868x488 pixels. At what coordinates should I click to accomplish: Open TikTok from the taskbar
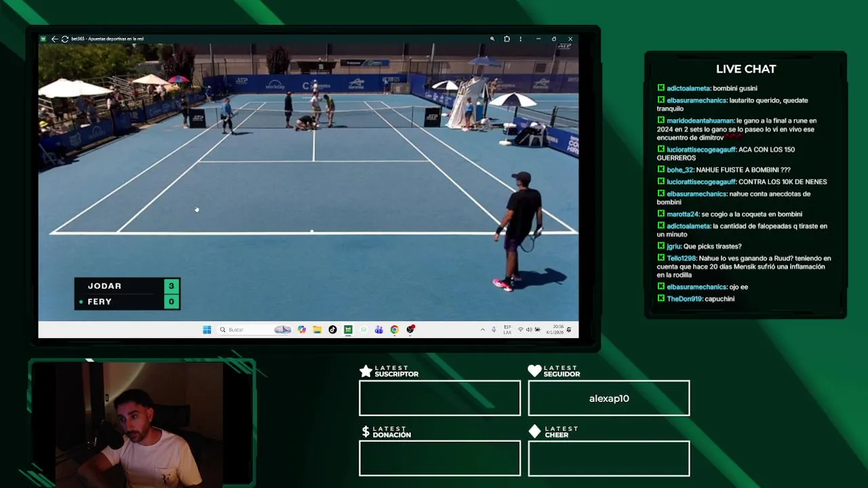click(332, 329)
